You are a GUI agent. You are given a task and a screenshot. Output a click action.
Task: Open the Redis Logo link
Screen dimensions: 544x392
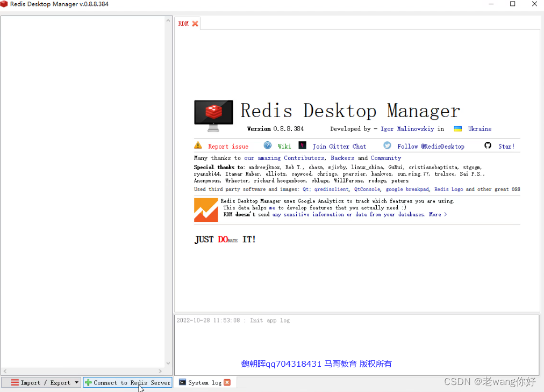coord(448,189)
